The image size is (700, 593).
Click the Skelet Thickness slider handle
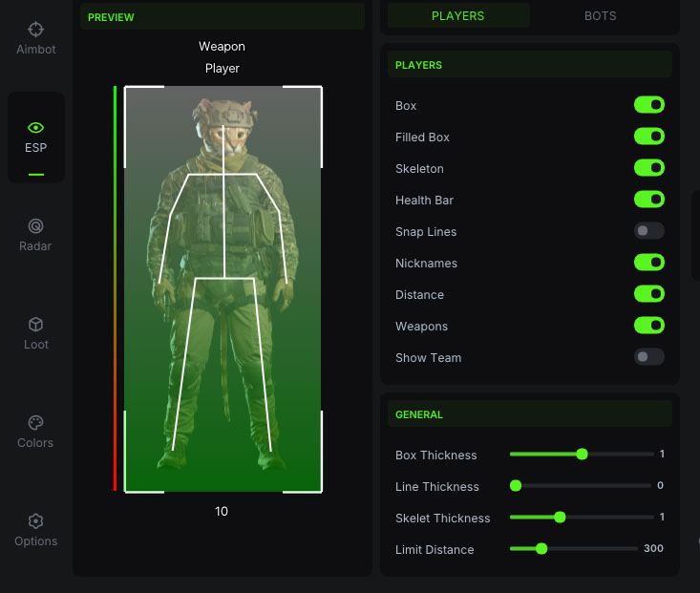[560, 518]
